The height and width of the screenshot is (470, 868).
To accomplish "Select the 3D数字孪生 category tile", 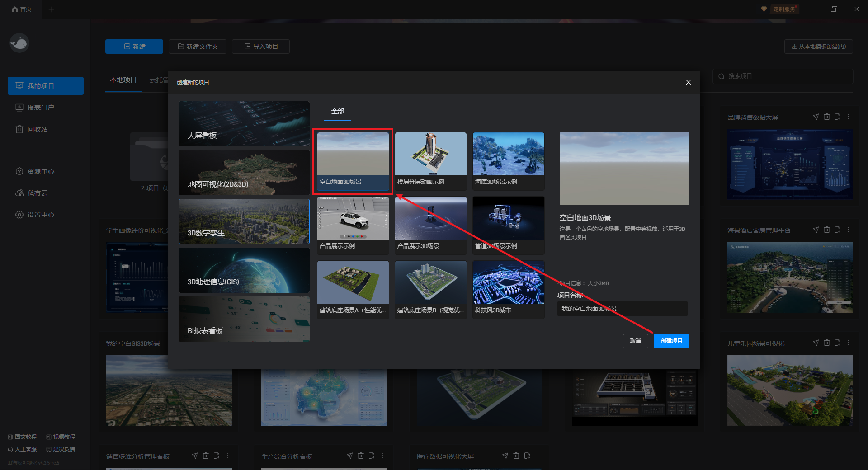I will (x=244, y=221).
